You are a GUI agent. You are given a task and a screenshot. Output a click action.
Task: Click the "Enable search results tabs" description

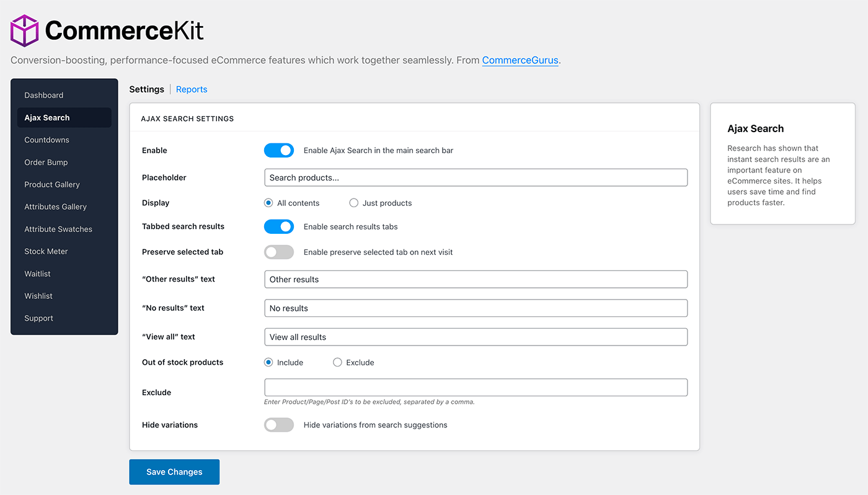(x=350, y=226)
